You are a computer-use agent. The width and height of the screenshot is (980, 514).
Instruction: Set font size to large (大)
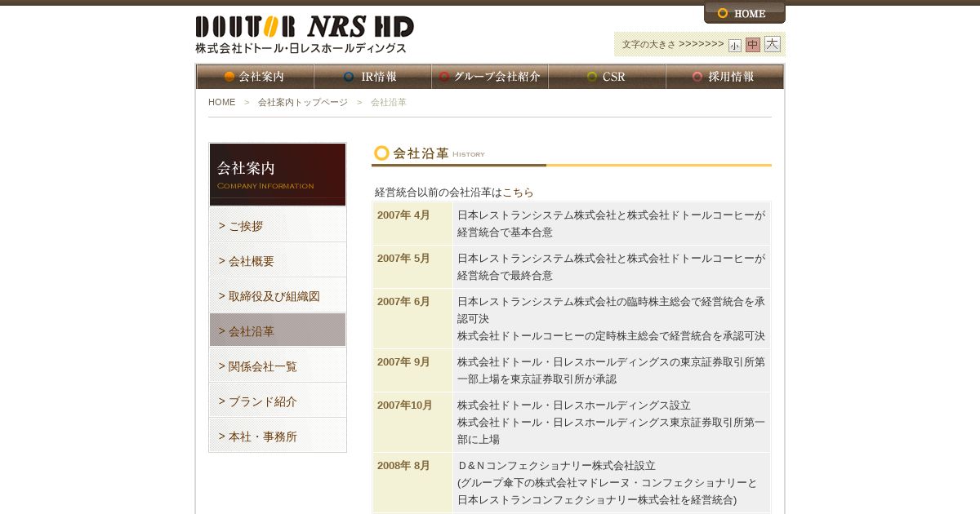773,44
